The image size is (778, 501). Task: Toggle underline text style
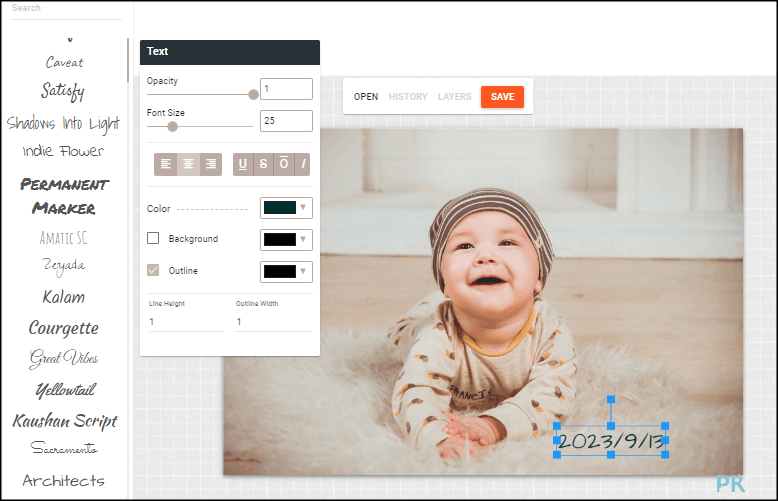[243, 164]
